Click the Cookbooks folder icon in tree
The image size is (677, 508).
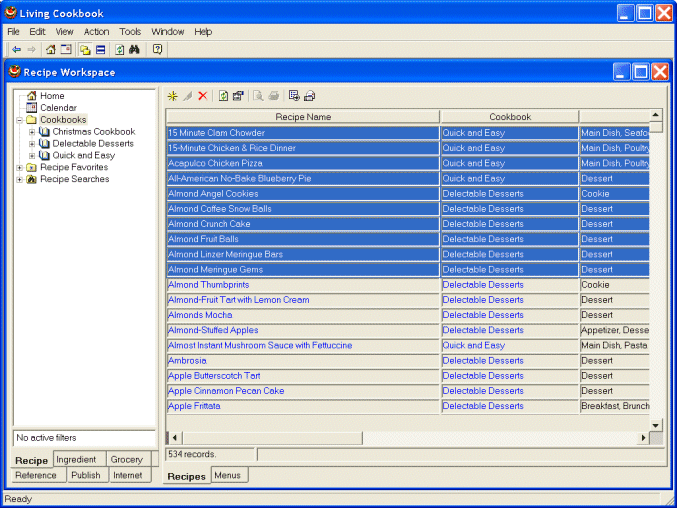click(31, 120)
